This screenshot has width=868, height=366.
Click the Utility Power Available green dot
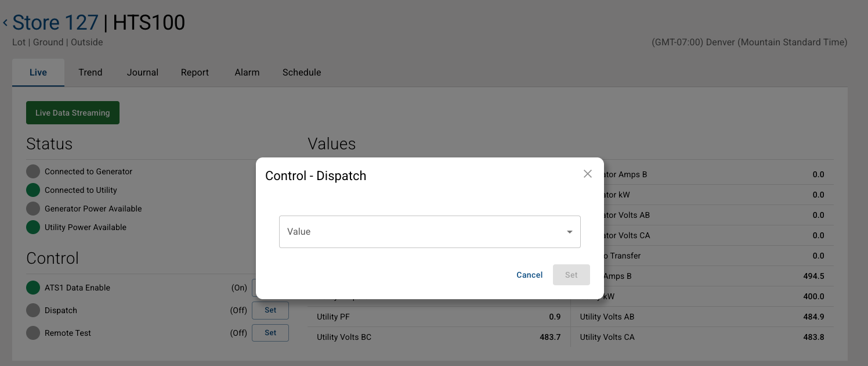tap(33, 227)
